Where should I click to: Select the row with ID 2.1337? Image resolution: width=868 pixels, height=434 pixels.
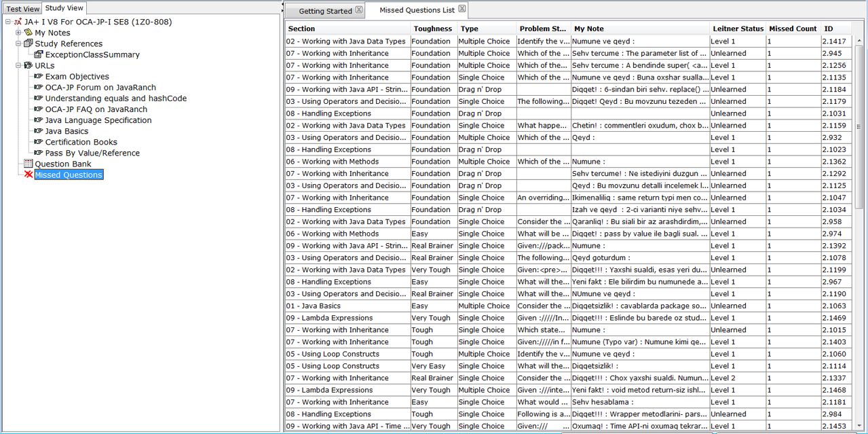(x=568, y=378)
